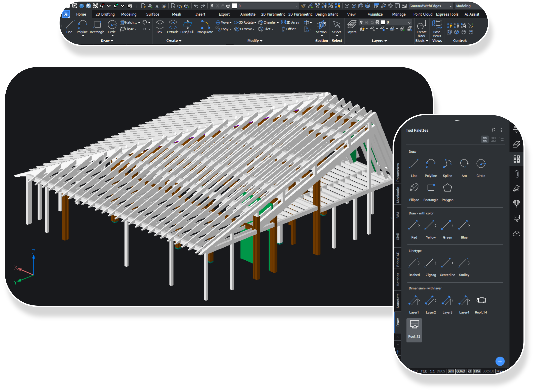Open the Hatches palette tab
The height and width of the screenshot is (392, 535).
(x=398, y=279)
